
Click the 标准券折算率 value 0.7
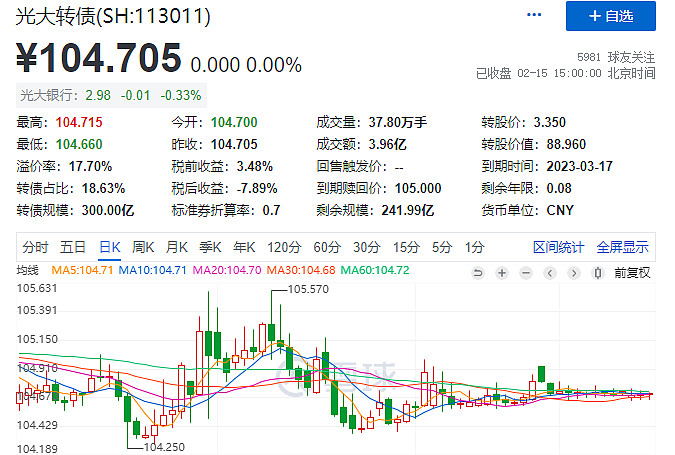pos(272,210)
